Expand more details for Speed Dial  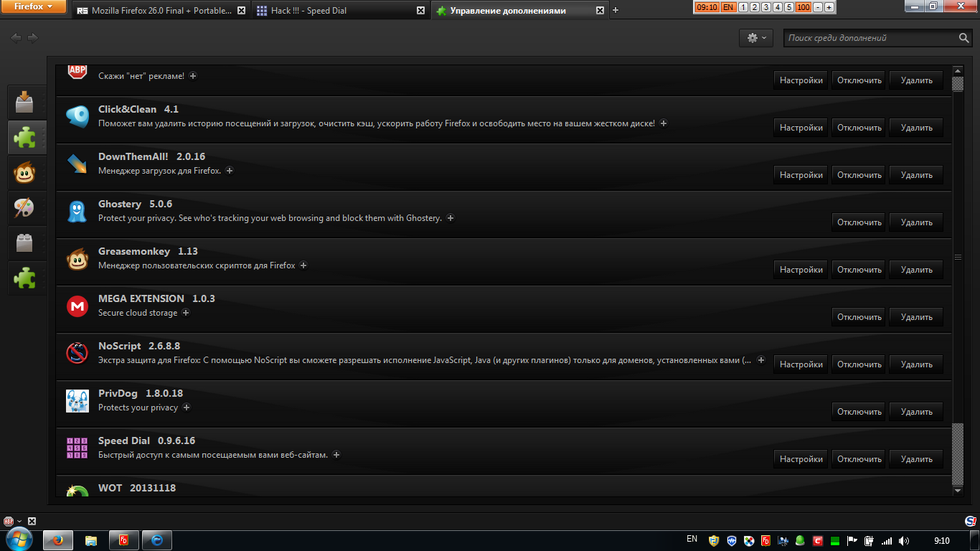(x=336, y=455)
